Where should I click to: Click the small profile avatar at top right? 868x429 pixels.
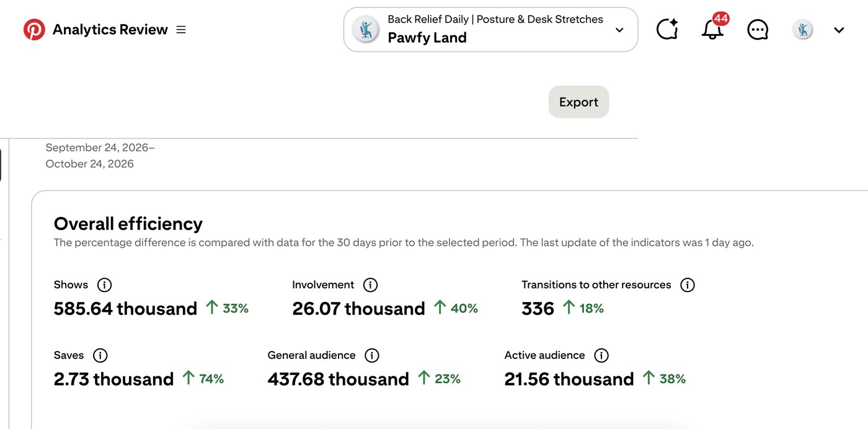[x=803, y=30]
